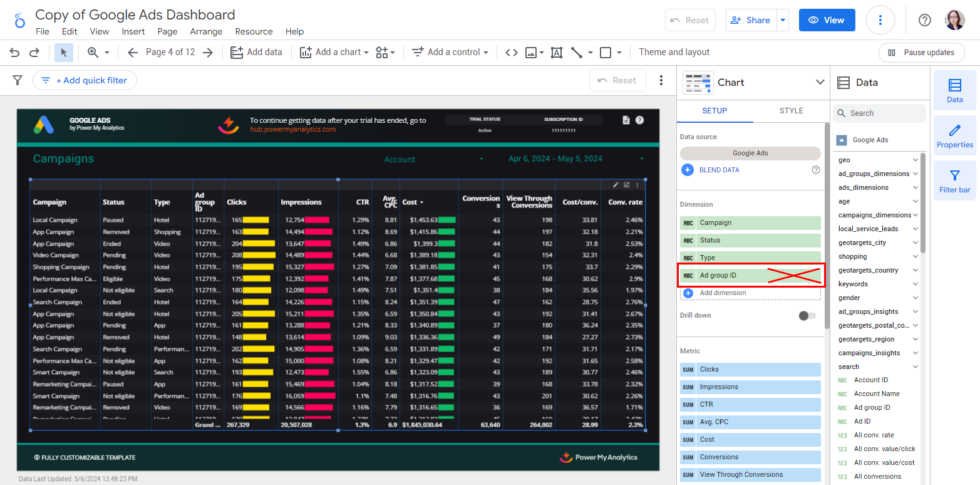Click the Redo arrow icon
Screen dimensions: 980x485
point(35,53)
